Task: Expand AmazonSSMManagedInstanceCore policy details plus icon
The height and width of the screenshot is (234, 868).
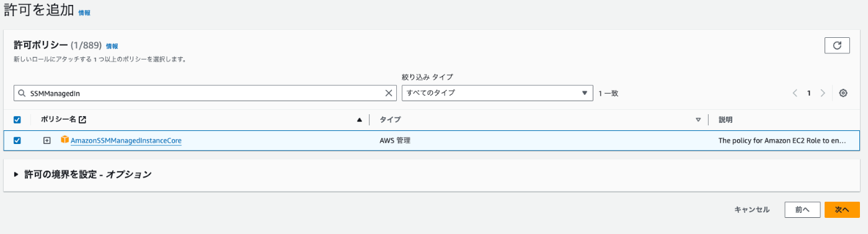Action: 46,140
